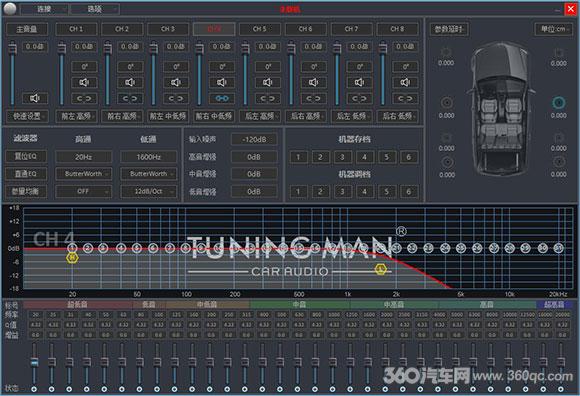Select the CH 6 channel tab
The height and width of the screenshot is (396, 580).
(306, 29)
